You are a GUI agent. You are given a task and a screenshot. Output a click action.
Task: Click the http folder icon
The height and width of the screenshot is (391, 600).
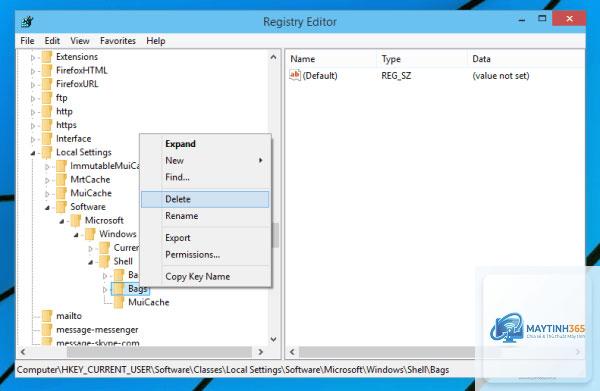point(47,111)
